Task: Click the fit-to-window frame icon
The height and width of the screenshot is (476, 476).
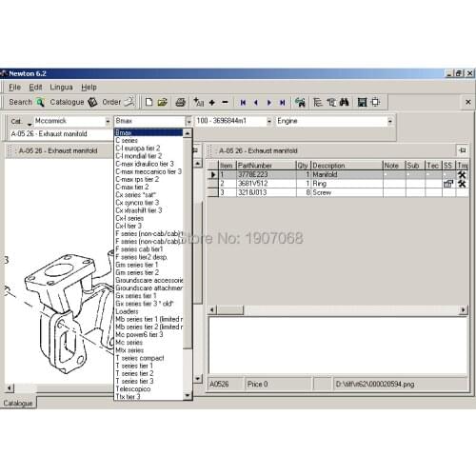Action: 375,102
